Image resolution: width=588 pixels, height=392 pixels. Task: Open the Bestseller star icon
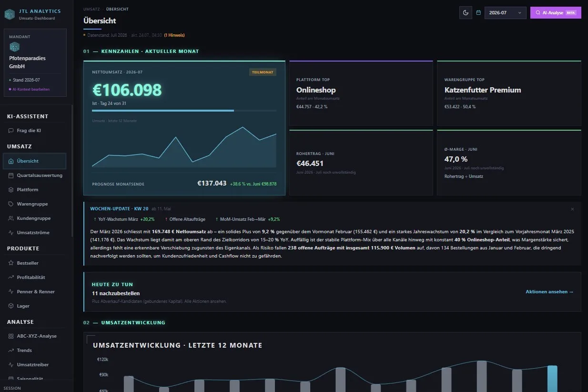(x=11, y=263)
